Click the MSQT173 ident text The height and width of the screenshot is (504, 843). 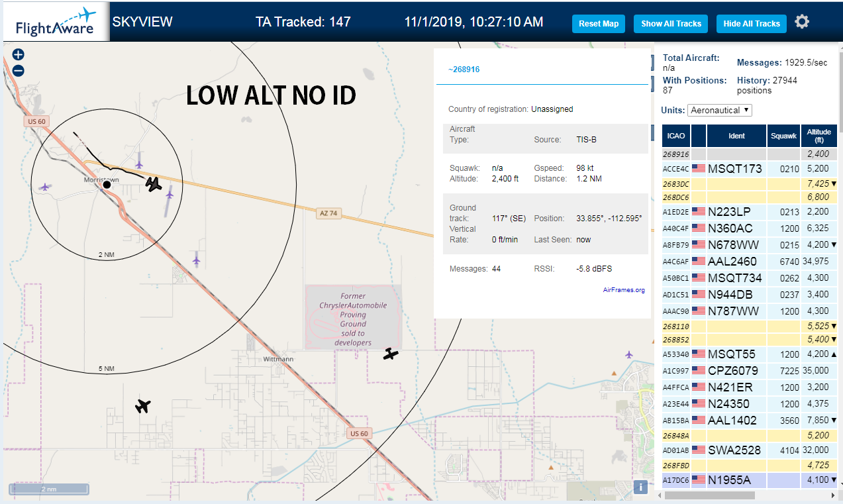(x=735, y=169)
